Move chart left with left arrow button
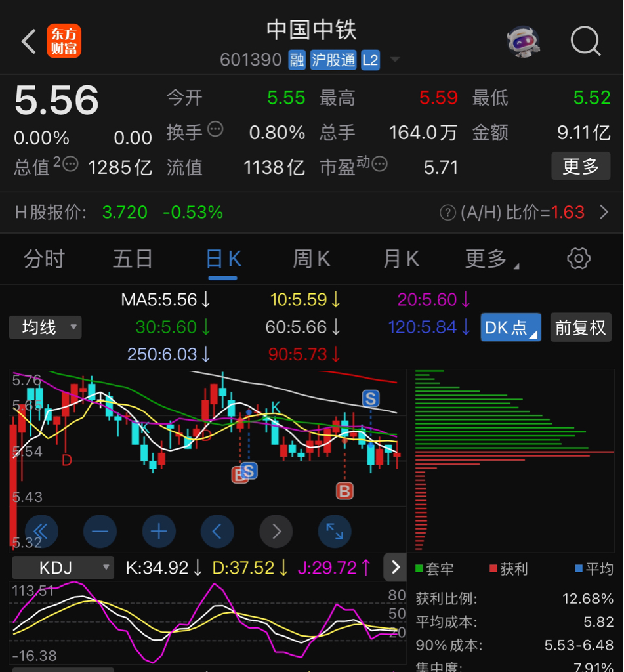The width and height of the screenshot is (624, 672). coord(217,532)
